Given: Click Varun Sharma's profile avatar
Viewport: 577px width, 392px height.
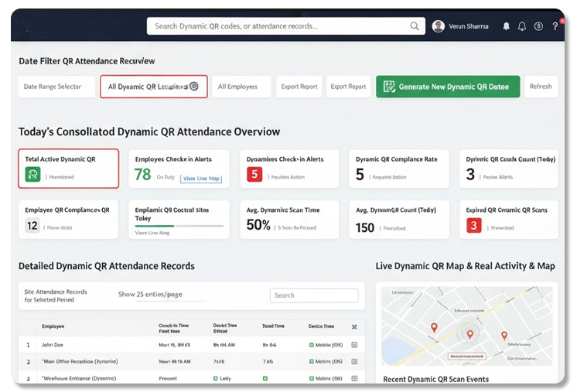Looking at the screenshot, I should pos(439,26).
